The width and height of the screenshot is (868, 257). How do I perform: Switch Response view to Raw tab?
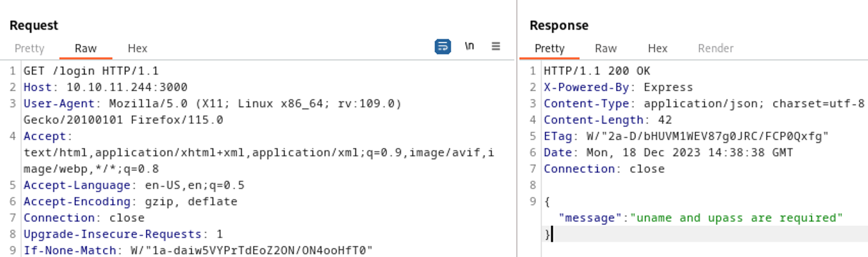coord(605,48)
